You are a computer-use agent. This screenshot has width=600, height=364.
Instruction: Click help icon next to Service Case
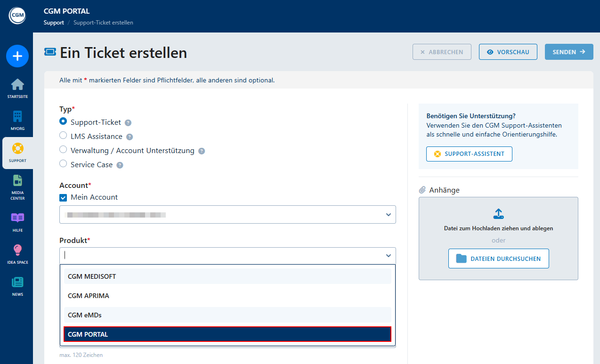(x=120, y=165)
